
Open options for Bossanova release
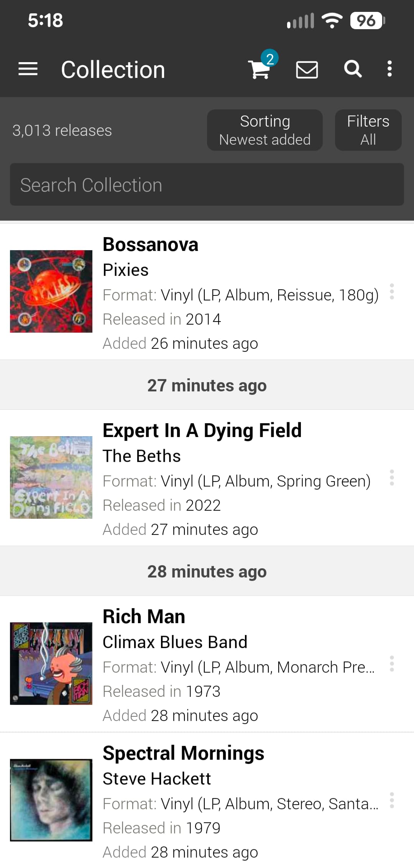pos(391,292)
